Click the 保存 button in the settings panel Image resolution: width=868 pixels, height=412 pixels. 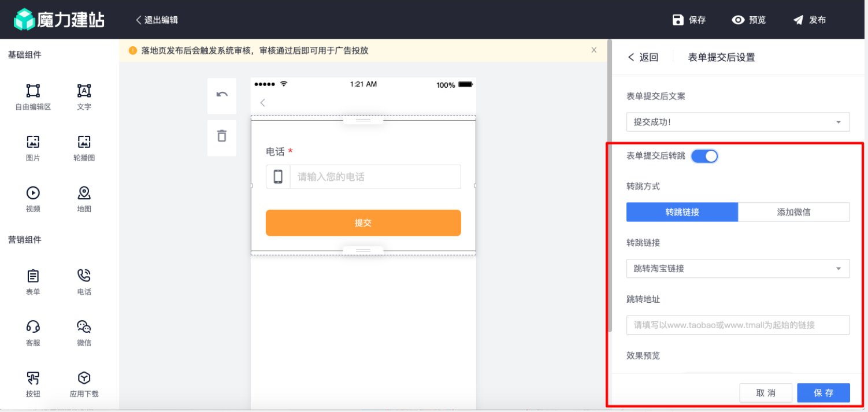click(x=824, y=392)
